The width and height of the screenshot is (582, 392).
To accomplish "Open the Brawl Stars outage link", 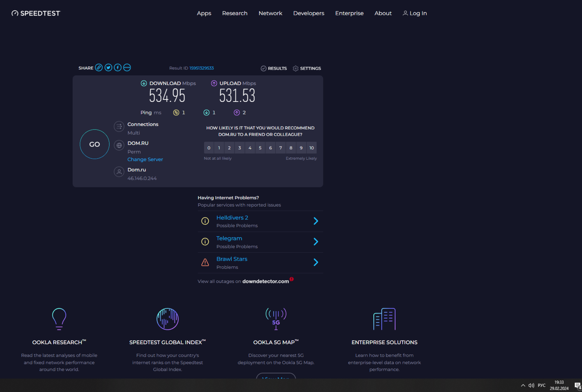I will (232, 259).
